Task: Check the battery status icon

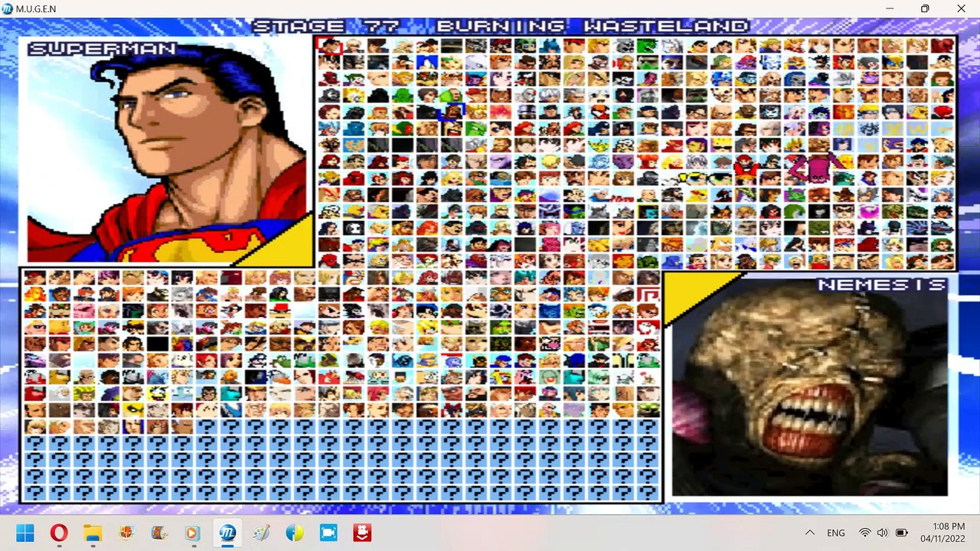Action: (x=901, y=533)
